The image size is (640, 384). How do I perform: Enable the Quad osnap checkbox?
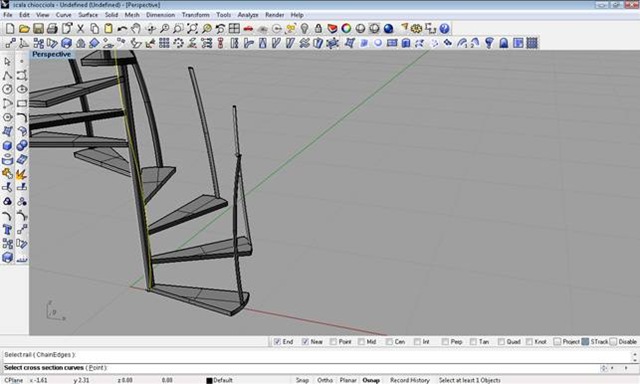[501, 342]
